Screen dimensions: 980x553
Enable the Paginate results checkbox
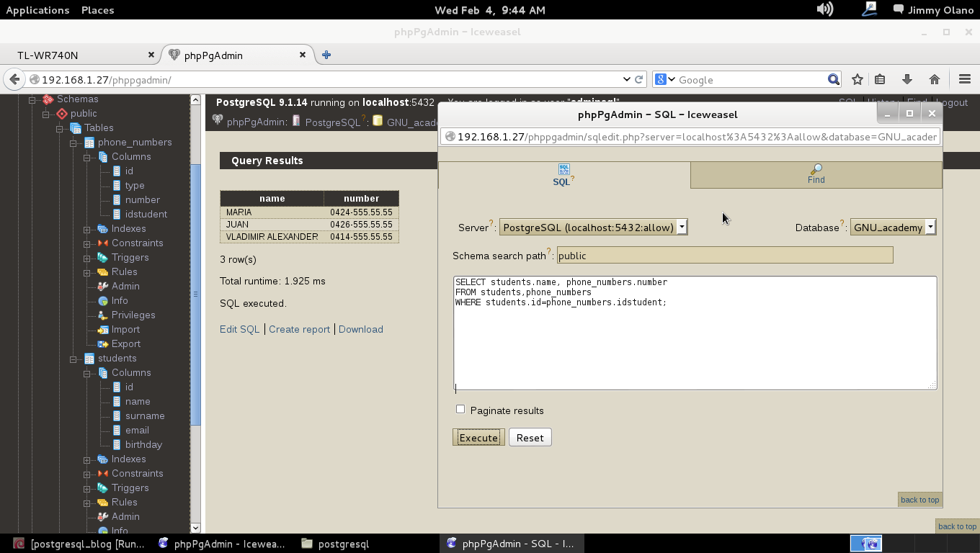[460, 410]
